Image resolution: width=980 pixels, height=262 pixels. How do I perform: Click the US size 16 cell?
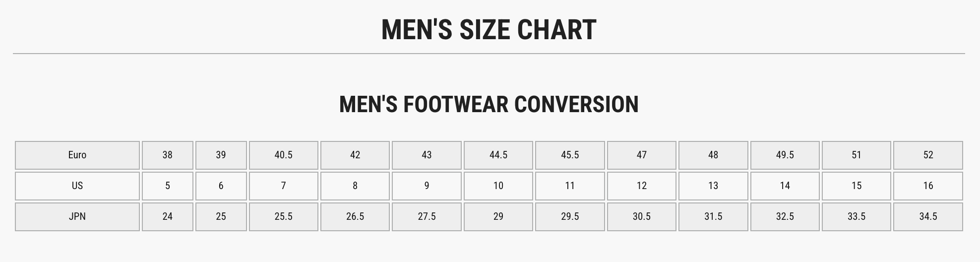pos(928,186)
